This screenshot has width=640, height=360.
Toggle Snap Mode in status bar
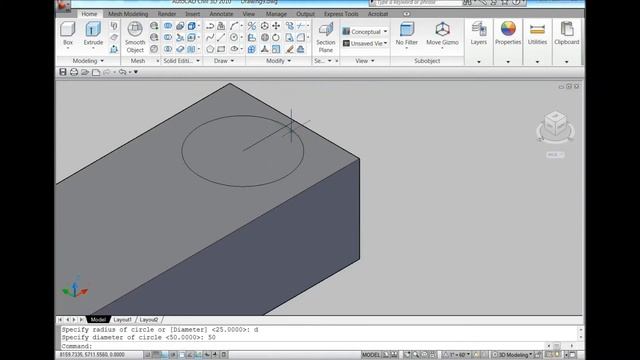[x=148, y=355]
